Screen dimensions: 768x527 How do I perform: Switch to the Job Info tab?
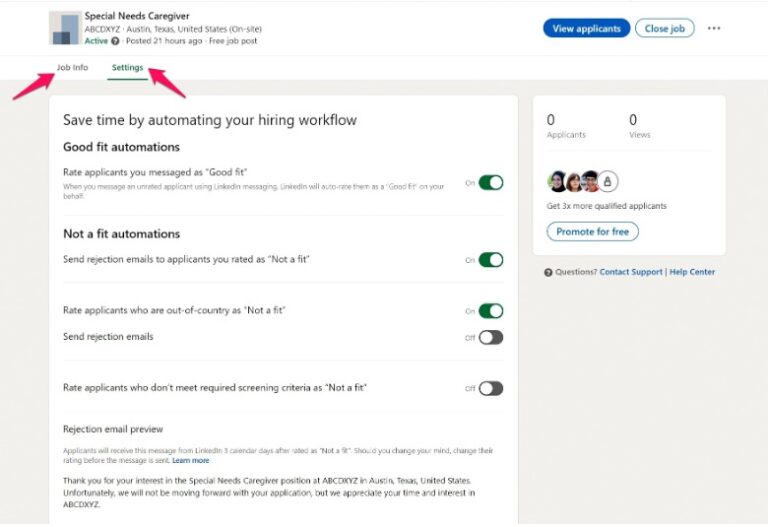(72, 68)
